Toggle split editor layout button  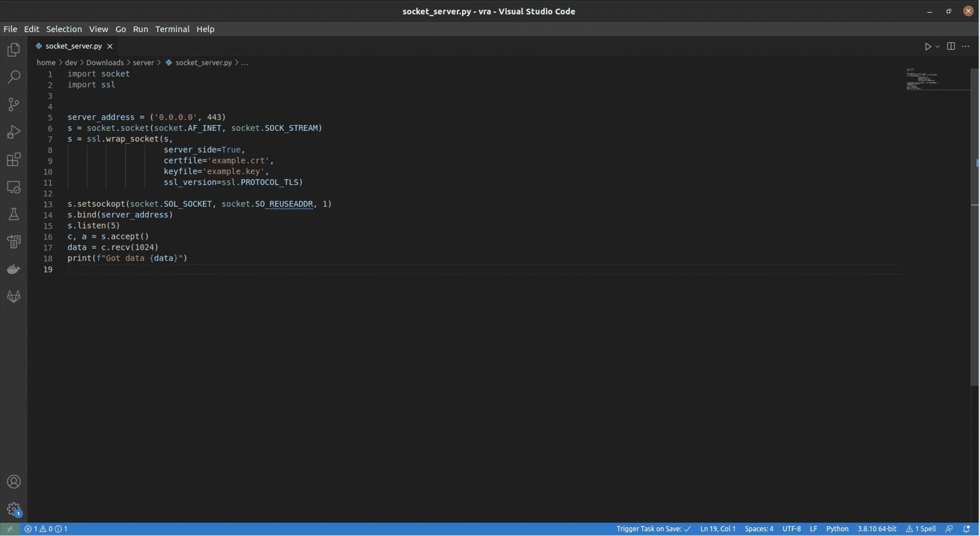click(x=951, y=46)
